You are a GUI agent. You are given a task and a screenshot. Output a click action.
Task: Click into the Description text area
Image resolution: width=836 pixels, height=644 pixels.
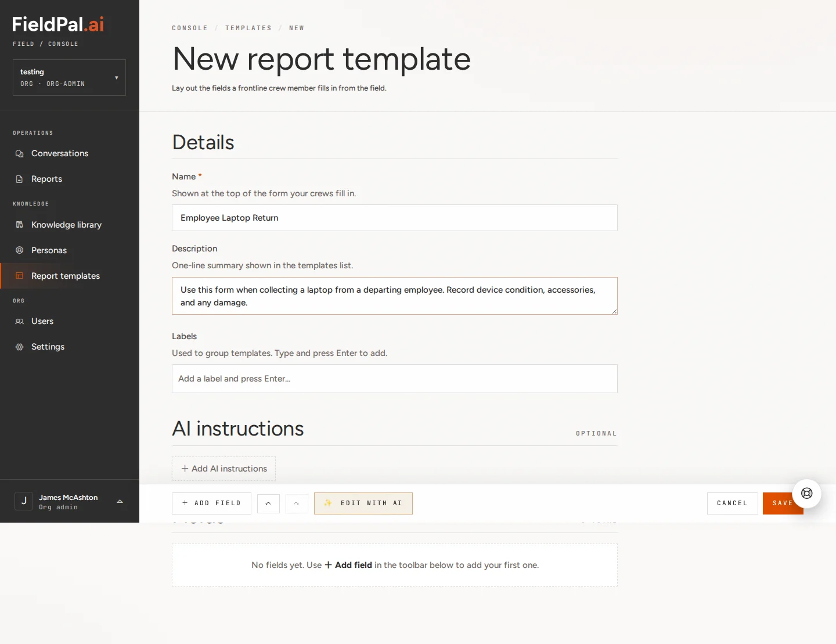pos(395,296)
